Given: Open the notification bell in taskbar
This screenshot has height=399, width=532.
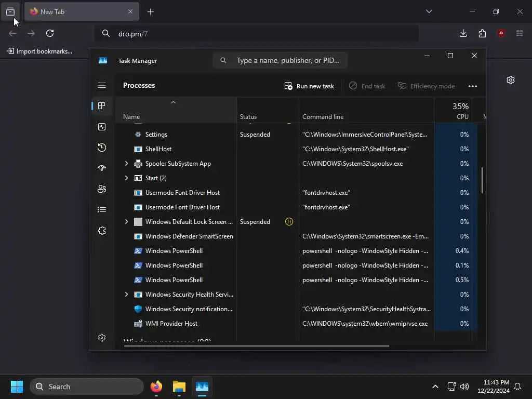Looking at the screenshot, I should (x=517, y=387).
